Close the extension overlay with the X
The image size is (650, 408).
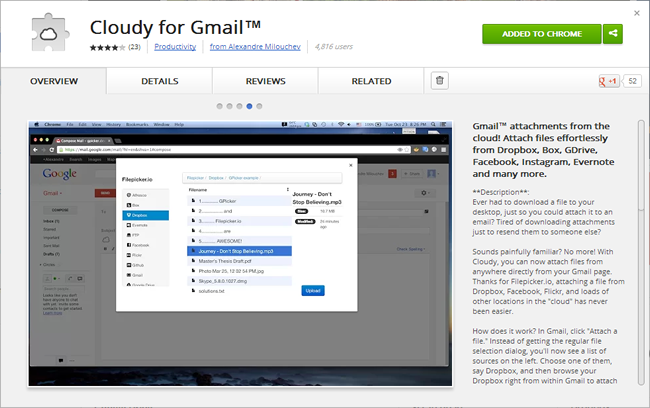point(637,13)
